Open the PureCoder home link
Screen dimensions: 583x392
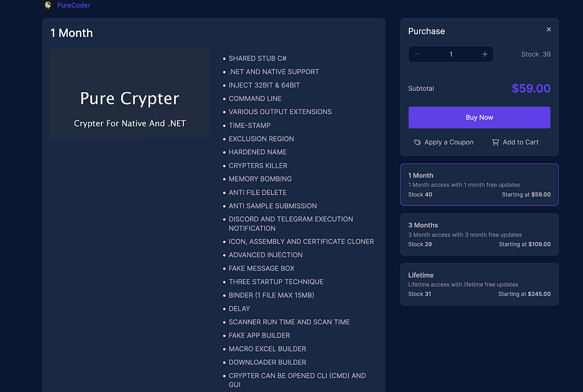pyautogui.click(x=73, y=5)
